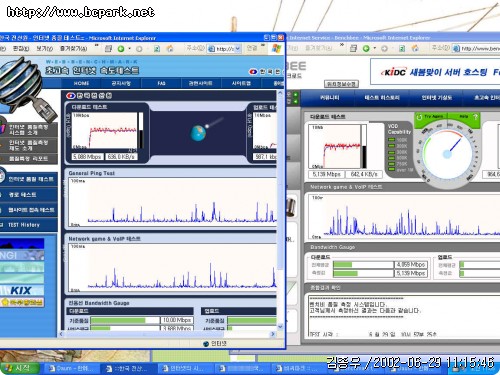The height and width of the screenshot is (375, 500).
Task: Click the Help button above the gauge
Action: 464,117
